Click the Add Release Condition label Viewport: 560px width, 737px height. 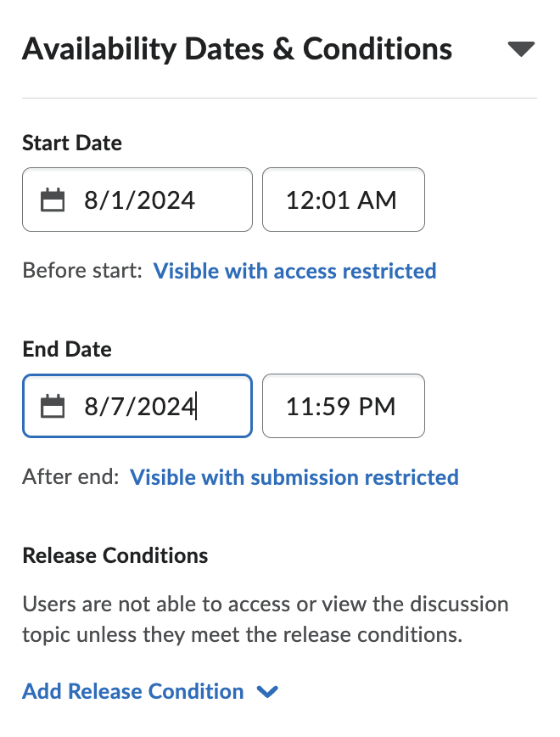132,692
